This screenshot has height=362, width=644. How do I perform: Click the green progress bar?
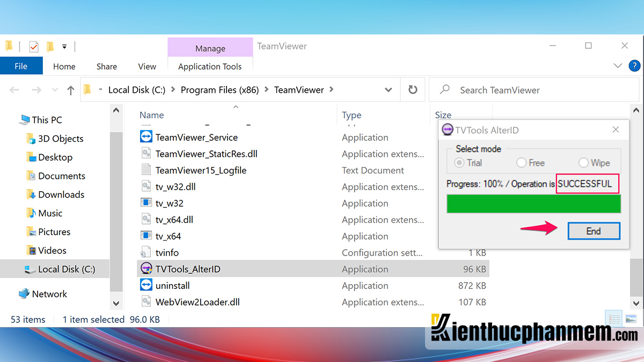[x=533, y=204]
